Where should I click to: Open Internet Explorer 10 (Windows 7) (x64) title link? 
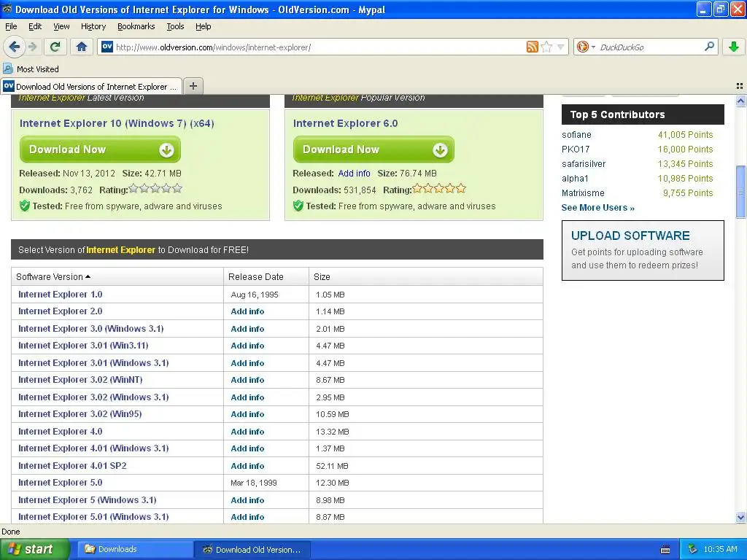coord(117,123)
